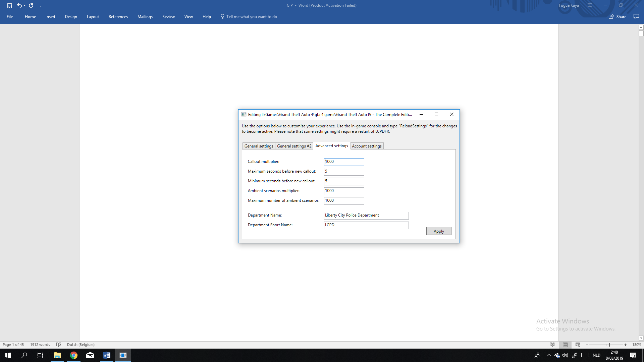Switch to Web Layout view icon

578,345
